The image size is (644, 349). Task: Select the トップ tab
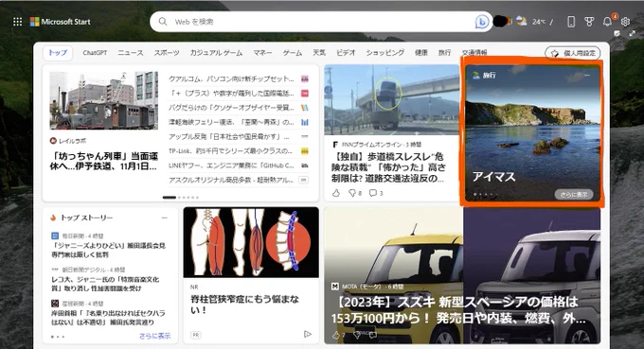tap(58, 53)
